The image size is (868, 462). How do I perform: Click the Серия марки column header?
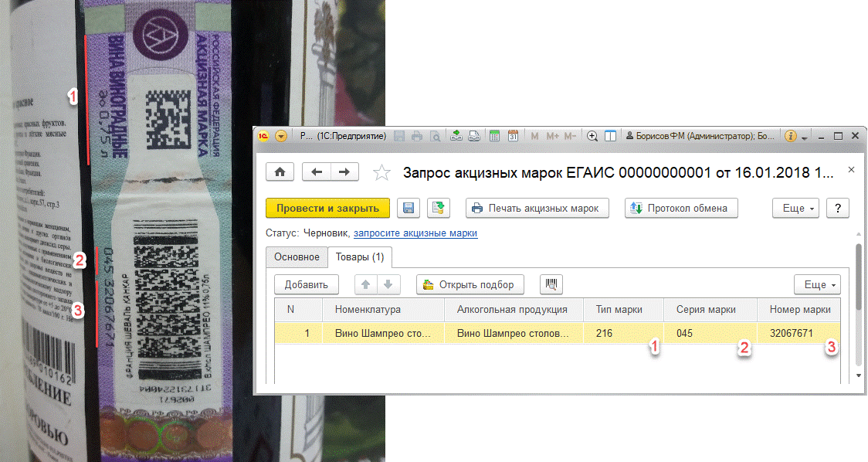pos(710,310)
